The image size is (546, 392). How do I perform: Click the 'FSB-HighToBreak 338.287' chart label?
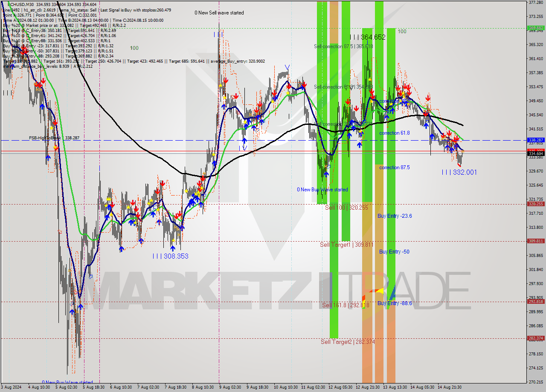click(54, 138)
